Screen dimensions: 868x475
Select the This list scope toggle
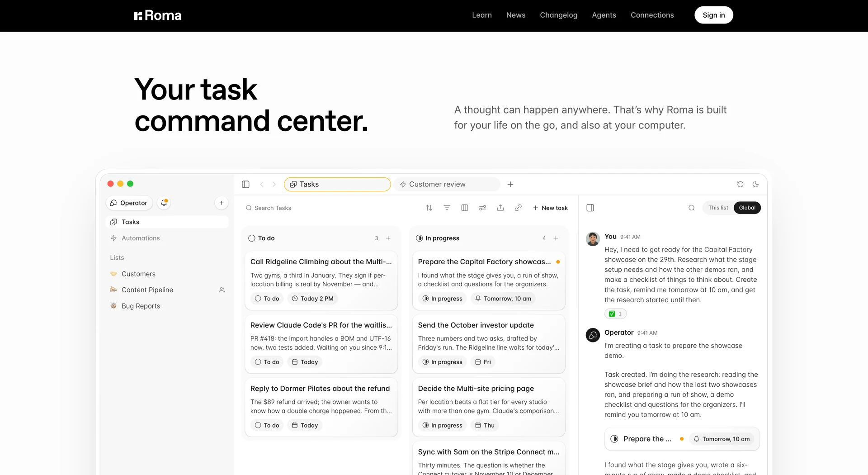pyautogui.click(x=718, y=208)
